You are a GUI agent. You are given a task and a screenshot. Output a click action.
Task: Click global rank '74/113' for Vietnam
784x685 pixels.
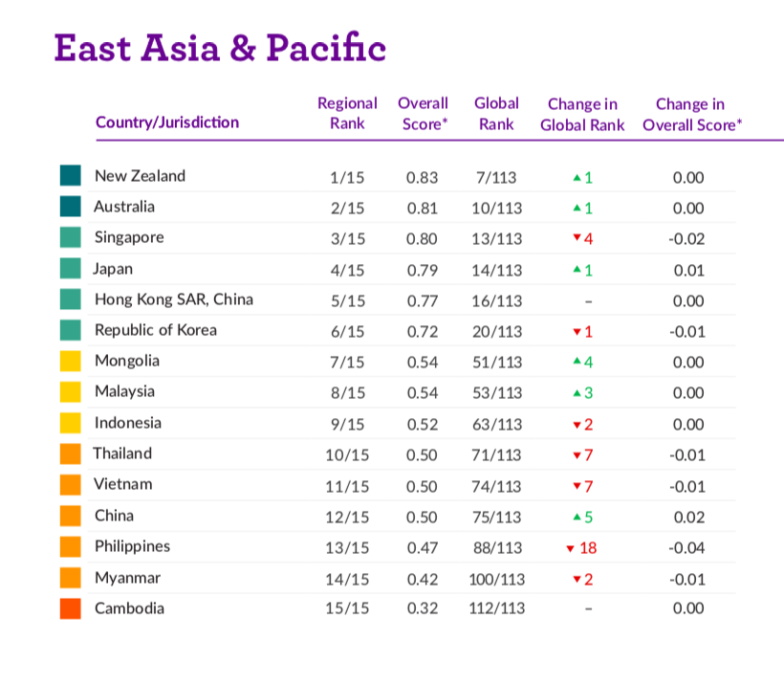496,487
